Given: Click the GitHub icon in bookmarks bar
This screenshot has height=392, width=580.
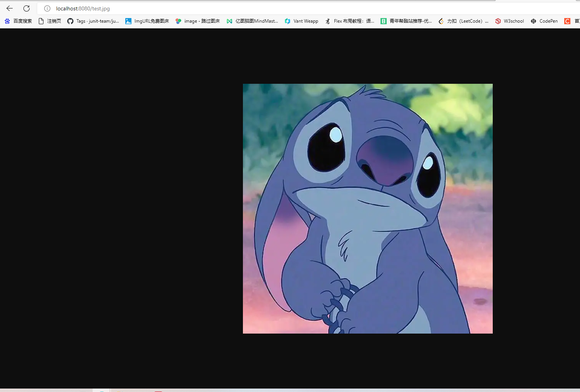Looking at the screenshot, I should coord(70,21).
